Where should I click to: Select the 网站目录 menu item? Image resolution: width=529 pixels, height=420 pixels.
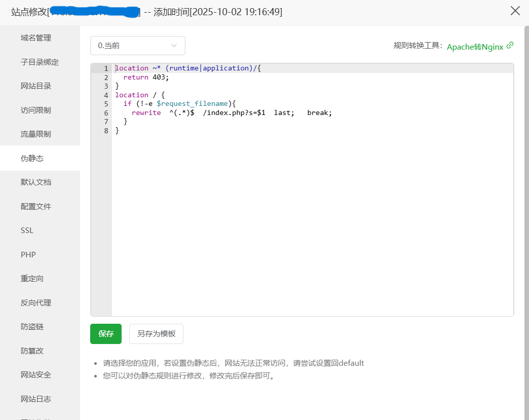(36, 86)
